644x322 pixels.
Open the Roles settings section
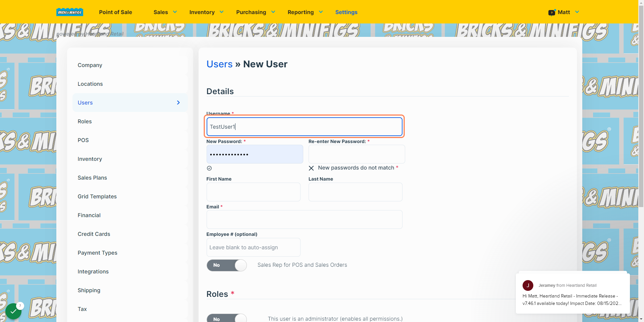click(85, 121)
